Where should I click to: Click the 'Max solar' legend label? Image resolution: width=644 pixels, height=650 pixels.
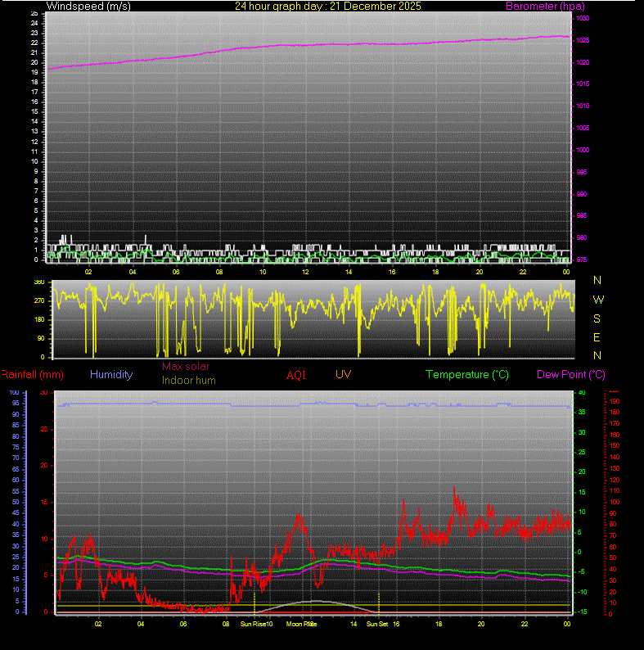click(x=186, y=367)
